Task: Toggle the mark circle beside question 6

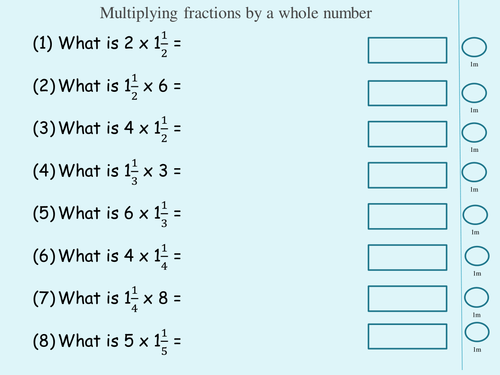Action: [x=477, y=256]
